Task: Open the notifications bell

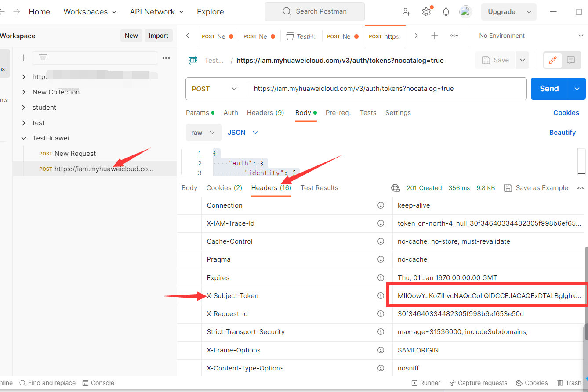Action: [446, 12]
